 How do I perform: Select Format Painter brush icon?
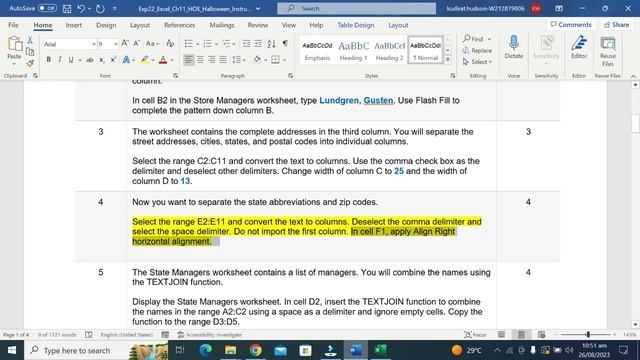(30, 63)
